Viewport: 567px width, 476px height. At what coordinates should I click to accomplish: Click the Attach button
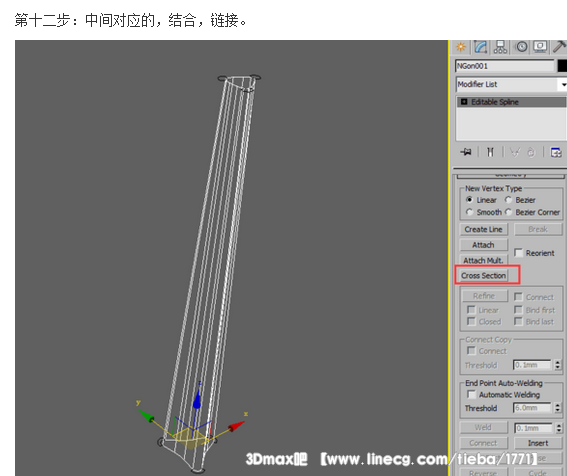tap(483, 245)
